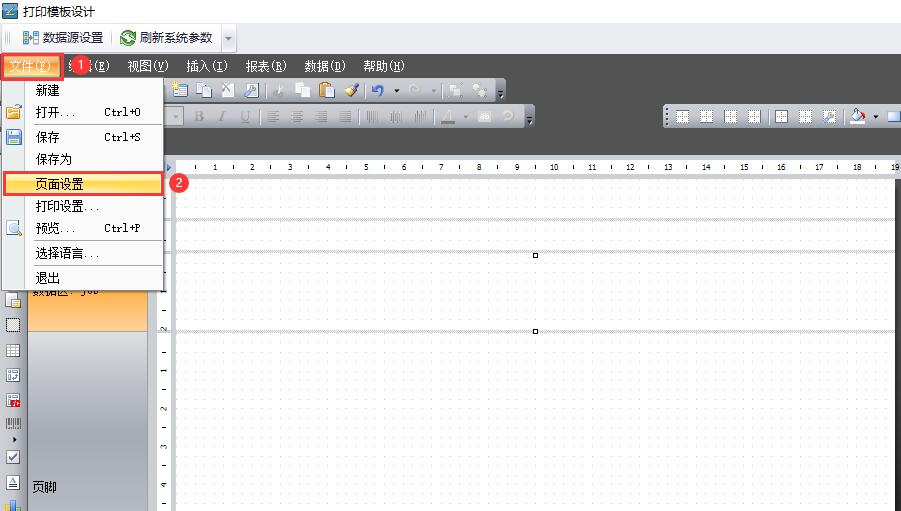
Task: Toggle the underline U formatting button
Action: 245,117
